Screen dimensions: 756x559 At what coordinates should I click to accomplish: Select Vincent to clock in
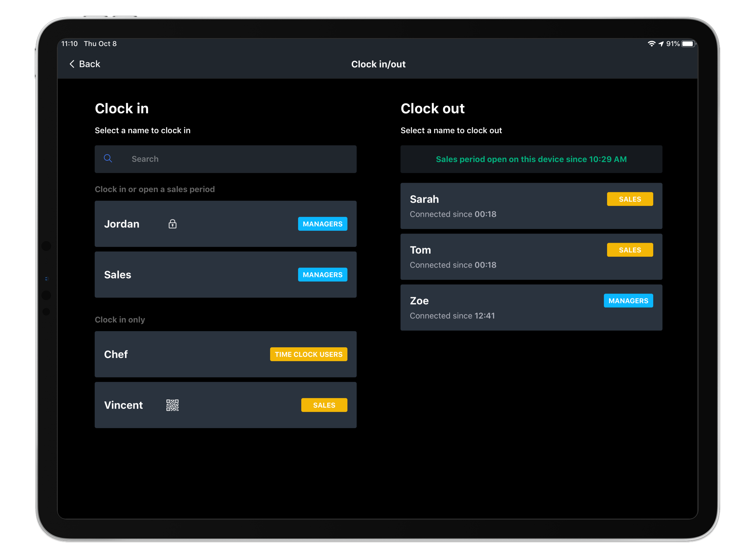click(x=226, y=405)
